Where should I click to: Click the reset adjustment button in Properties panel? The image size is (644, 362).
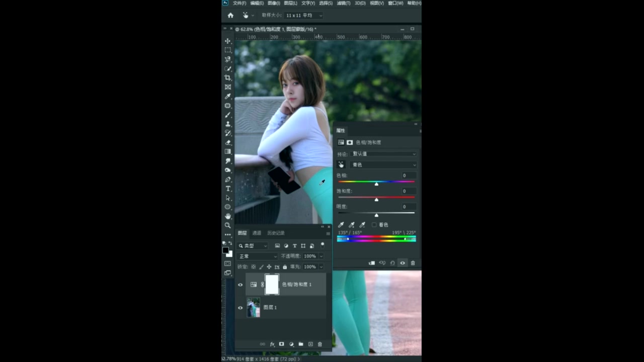pos(392,263)
